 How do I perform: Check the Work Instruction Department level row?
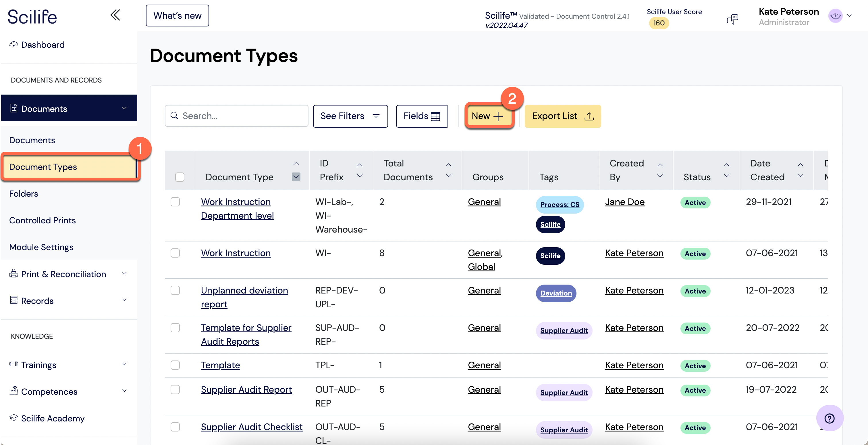(x=175, y=202)
